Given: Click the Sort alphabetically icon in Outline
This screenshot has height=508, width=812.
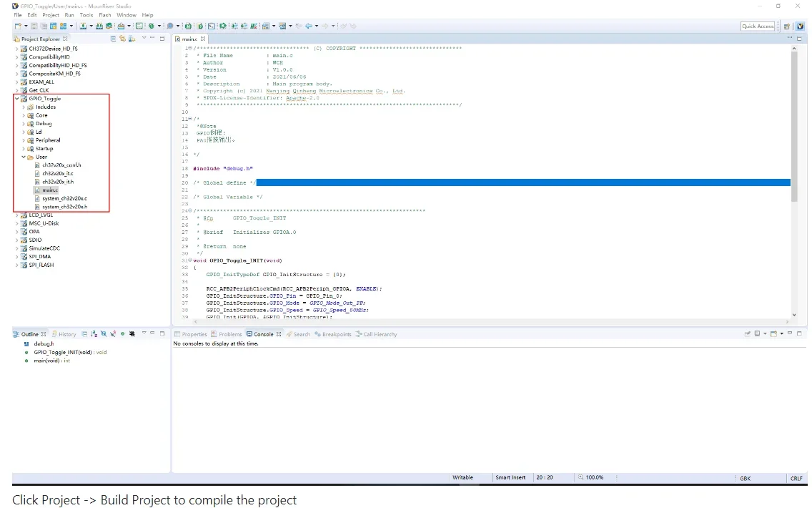Looking at the screenshot, I should (94, 334).
